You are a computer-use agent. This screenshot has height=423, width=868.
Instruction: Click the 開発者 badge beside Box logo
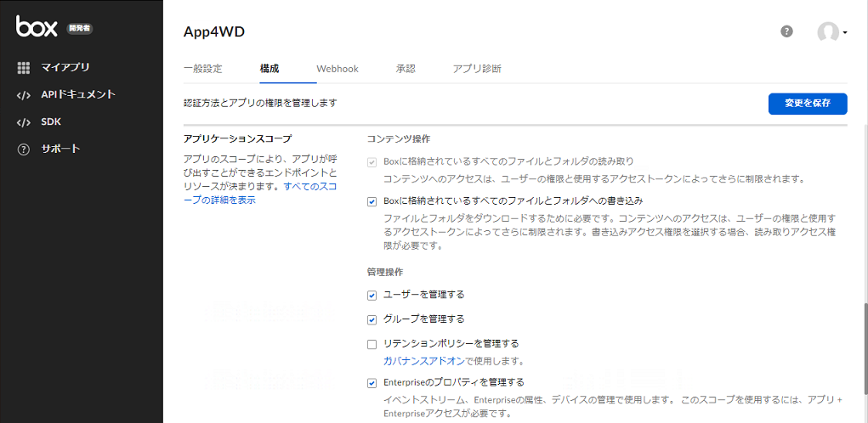(x=80, y=28)
